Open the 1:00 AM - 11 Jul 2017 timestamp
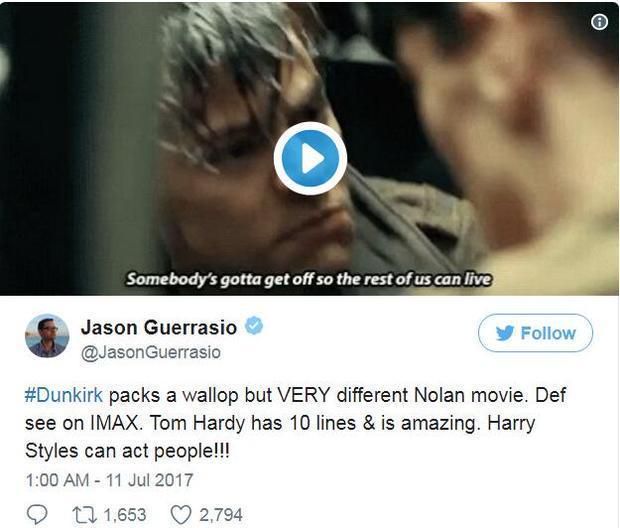 tap(109, 480)
